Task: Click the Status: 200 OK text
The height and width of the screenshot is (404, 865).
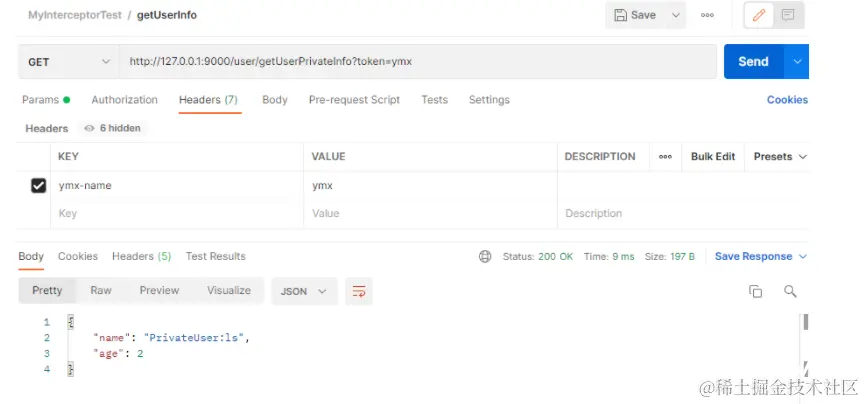Action: 537,257
